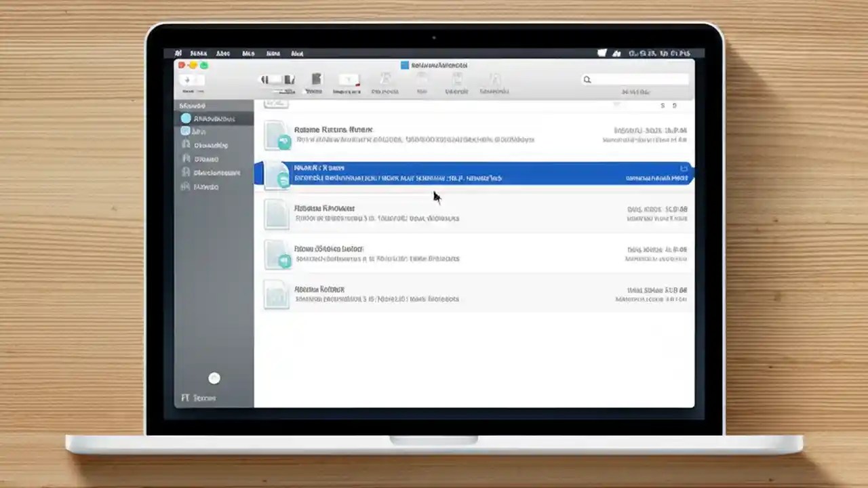
Task: Expand the Shared section in the sidebar
Action: 192,106
